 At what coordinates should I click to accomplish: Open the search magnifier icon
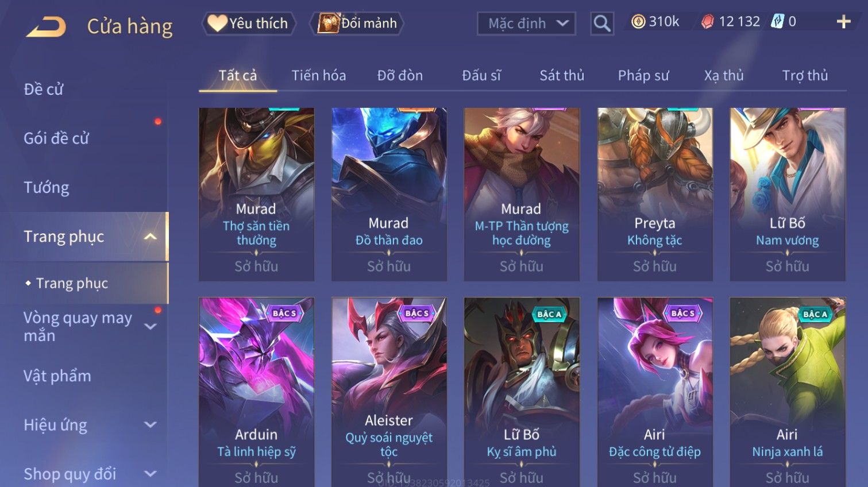pos(602,24)
